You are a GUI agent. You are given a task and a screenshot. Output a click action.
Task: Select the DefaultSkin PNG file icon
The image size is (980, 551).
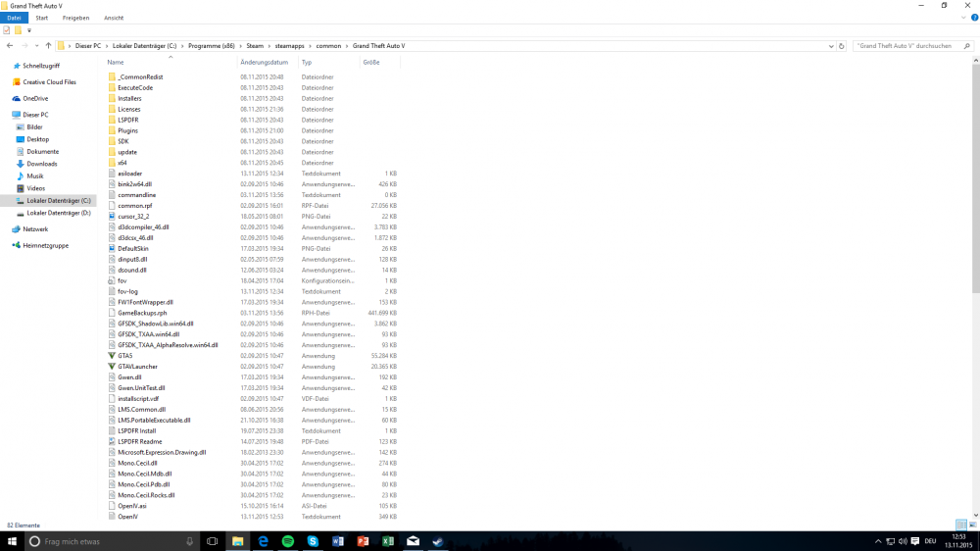(x=112, y=248)
